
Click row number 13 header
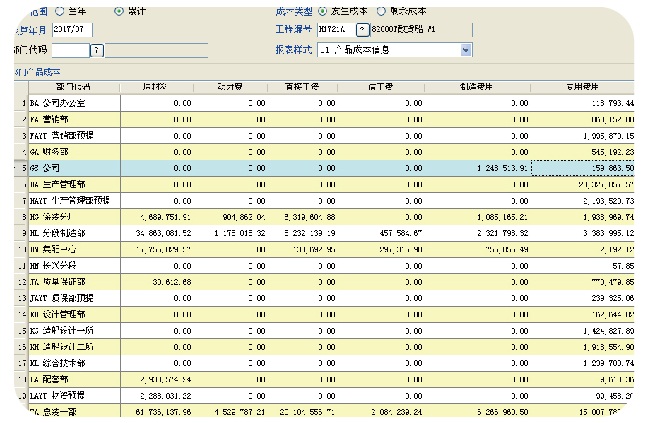coord(22,298)
